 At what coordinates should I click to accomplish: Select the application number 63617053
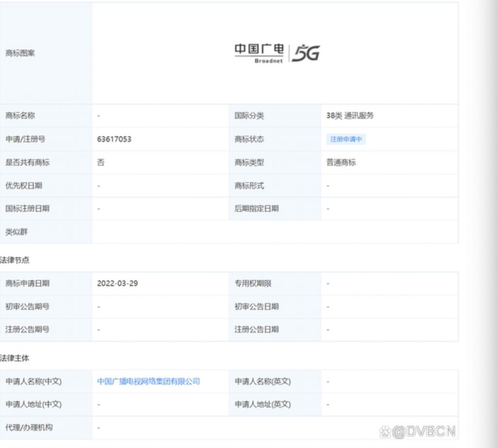click(x=114, y=139)
